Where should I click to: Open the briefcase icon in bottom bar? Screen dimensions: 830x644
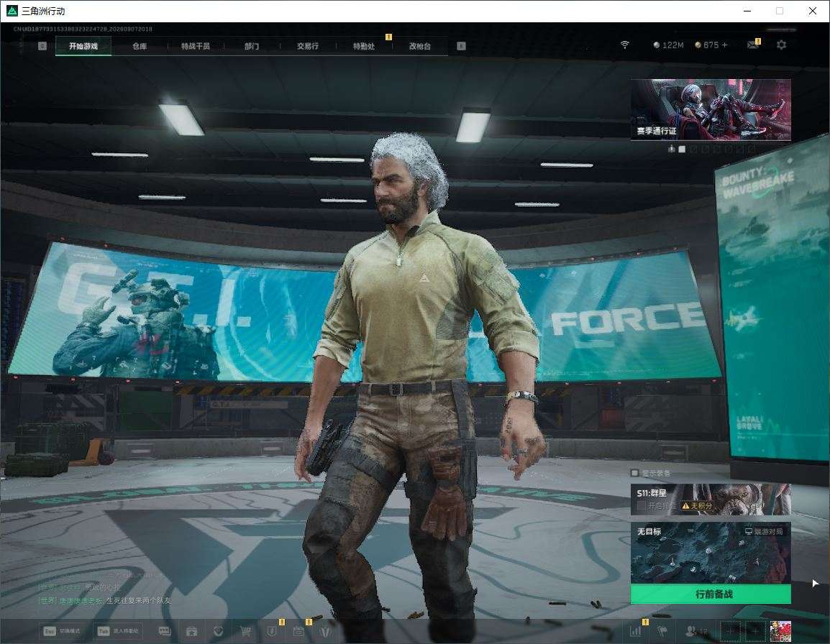(x=191, y=631)
